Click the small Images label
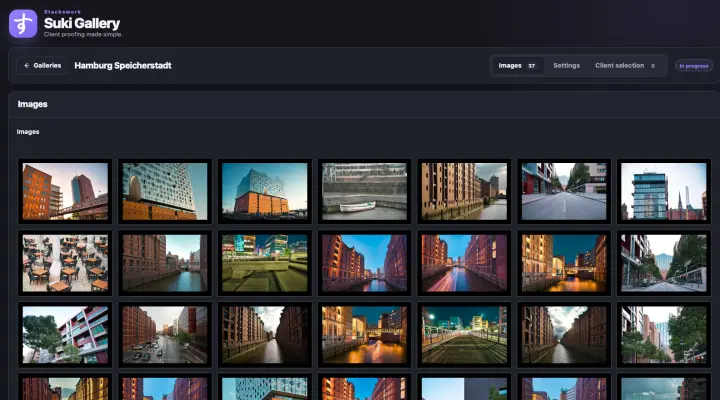This screenshot has height=400, width=720. coord(28,132)
